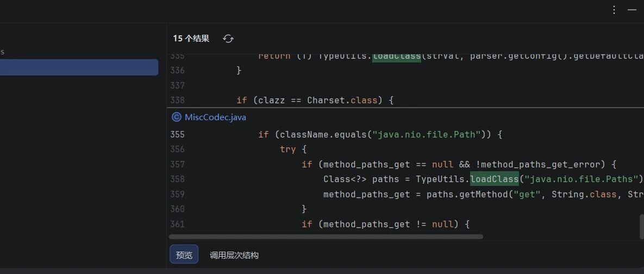
Task: Switch to the 调用层次结构 tab
Action: 234,255
